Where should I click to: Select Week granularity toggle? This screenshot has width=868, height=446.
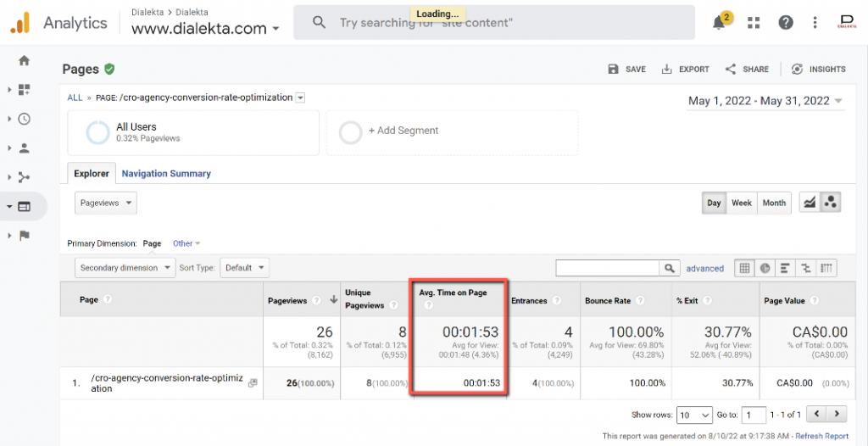pos(741,203)
